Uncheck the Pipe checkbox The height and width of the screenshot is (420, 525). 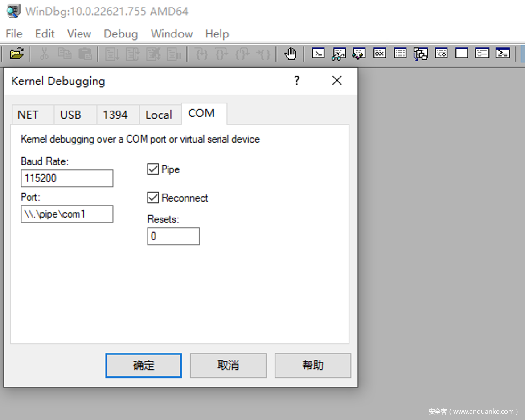[x=153, y=169]
